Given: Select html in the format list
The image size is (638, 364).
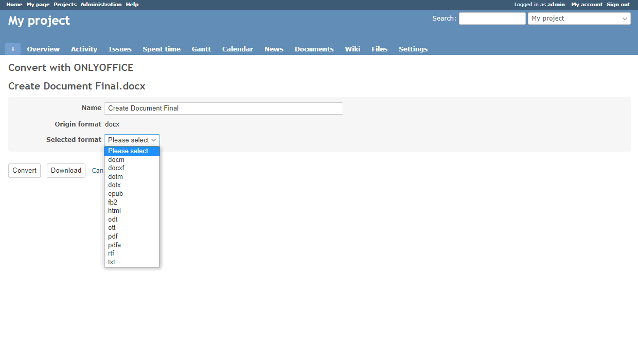Looking at the screenshot, I should pyautogui.click(x=114, y=211).
